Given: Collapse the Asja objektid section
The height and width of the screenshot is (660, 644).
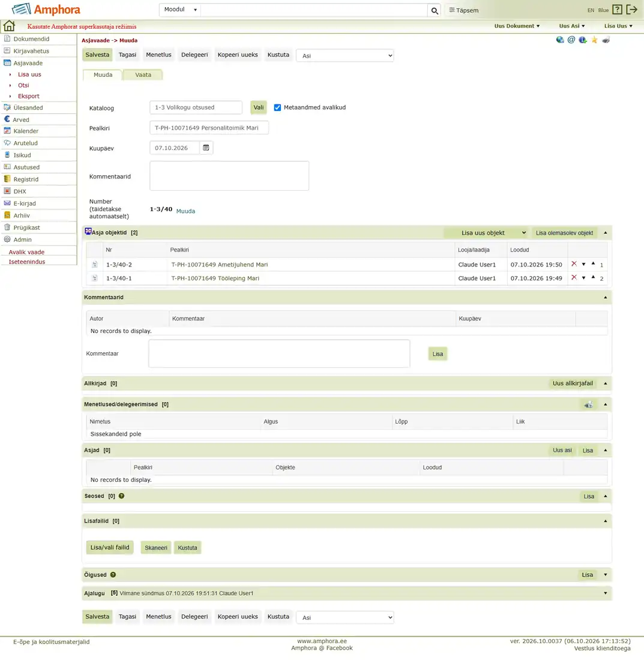Looking at the screenshot, I should click(605, 233).
